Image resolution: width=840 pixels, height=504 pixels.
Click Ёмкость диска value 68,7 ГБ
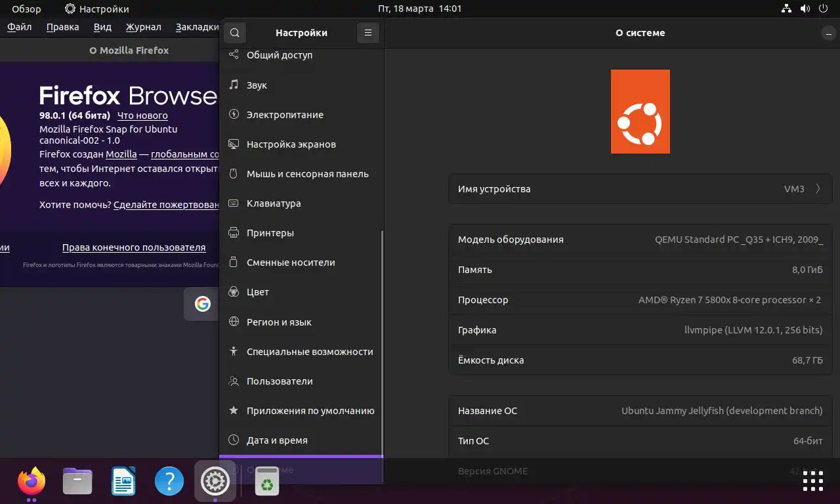click(807, 360)
